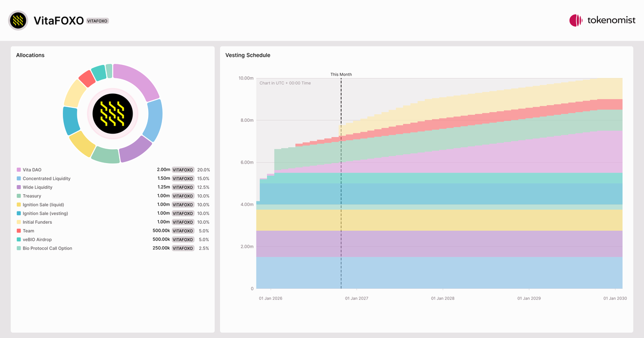
Task: Click the VITAFOXO badge in the veBIO Airdrop row
Action: click(182, 239)
